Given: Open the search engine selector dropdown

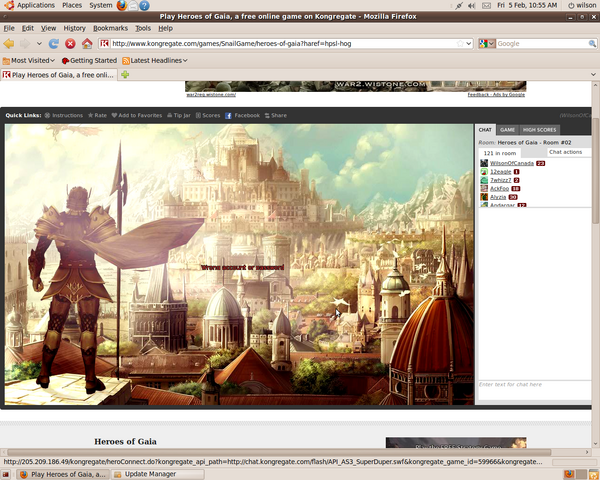Looking at the screenshot, I should coord(487,44).
